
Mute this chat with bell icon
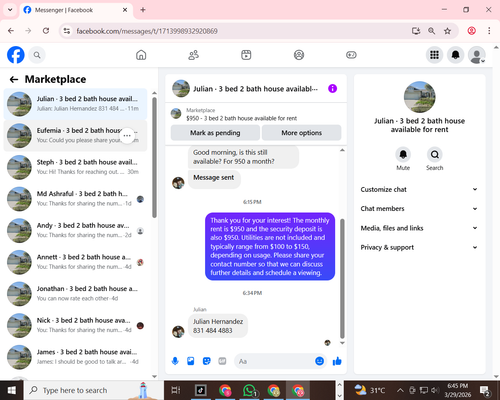tap(403, 154)
